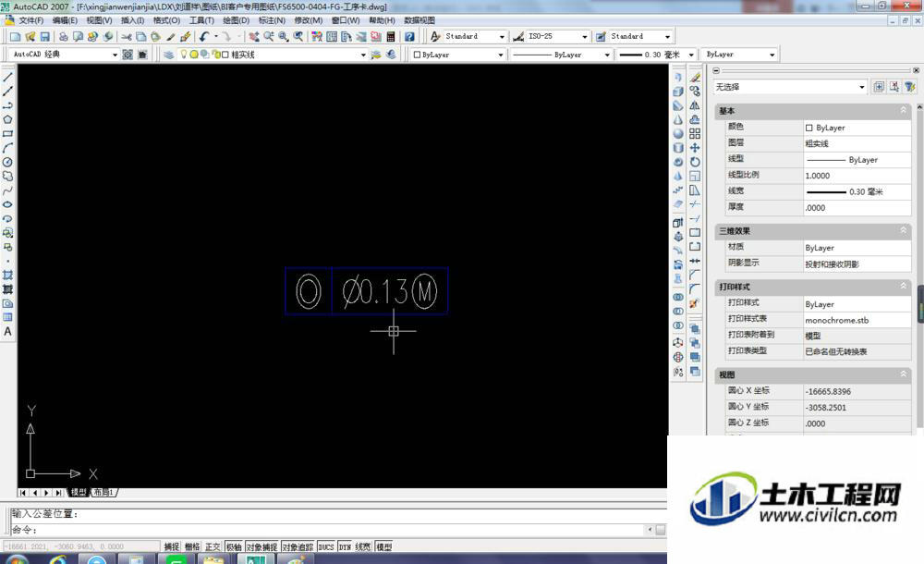Click the Windows Start button
The width and height of the screenshot is (924, 564).
tap(16, 559)
